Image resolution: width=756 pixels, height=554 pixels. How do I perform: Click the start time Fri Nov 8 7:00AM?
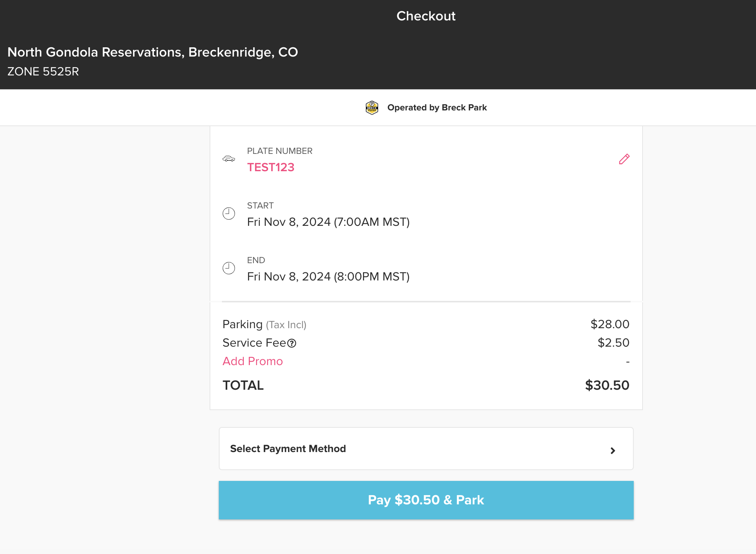click(328, 222)
